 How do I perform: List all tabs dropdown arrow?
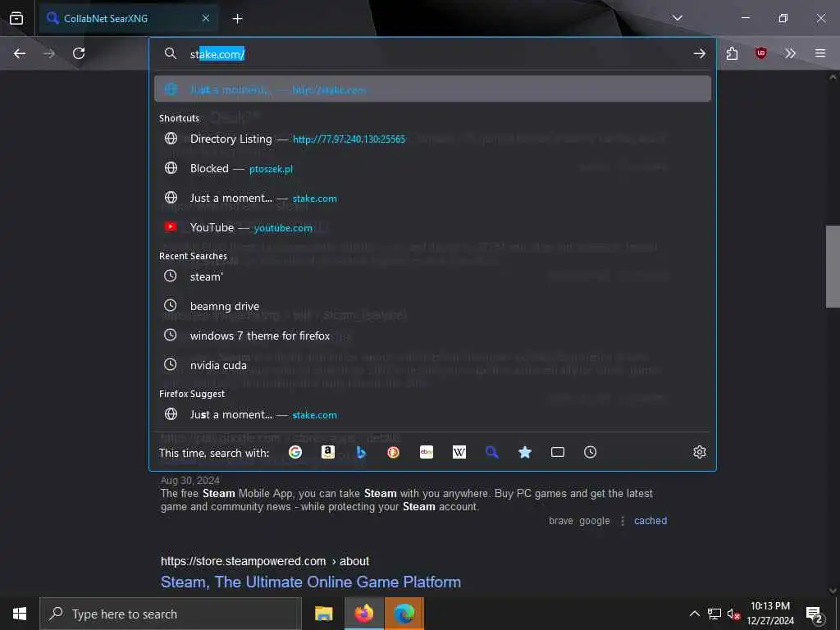[677, 18]
